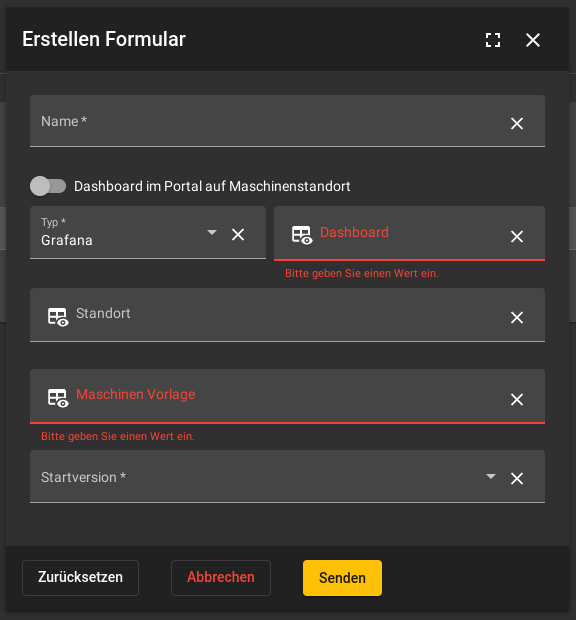Viewport: 576px width, 620px height.
Task: Clear the Typ Grafana selection
Action: coord(238,234)
